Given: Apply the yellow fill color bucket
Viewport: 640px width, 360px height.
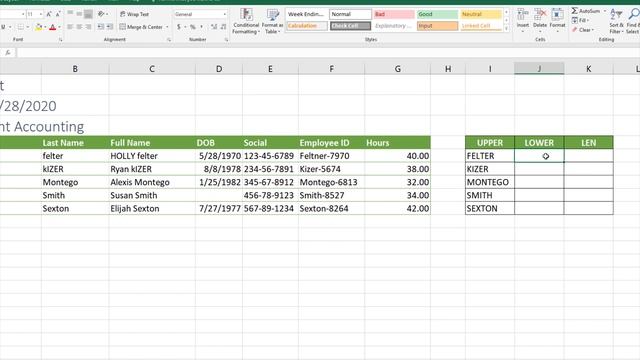Looking at the screenshot, I should [x=38, y=27].
